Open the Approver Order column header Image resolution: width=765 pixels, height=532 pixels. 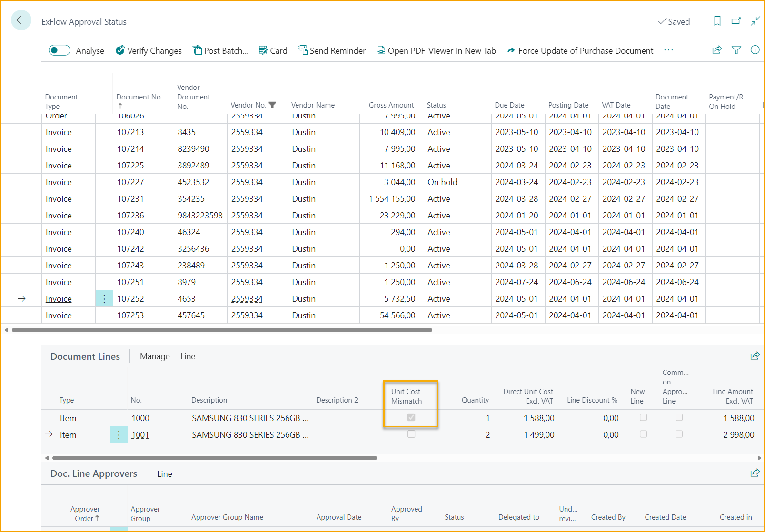tap(85, 514)
